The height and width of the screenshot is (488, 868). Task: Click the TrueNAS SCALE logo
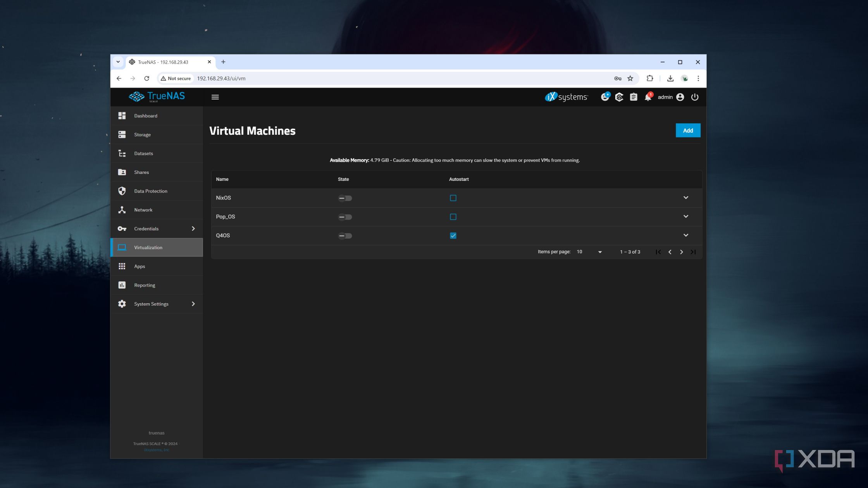pyautogui.click(x=157, y=96)
